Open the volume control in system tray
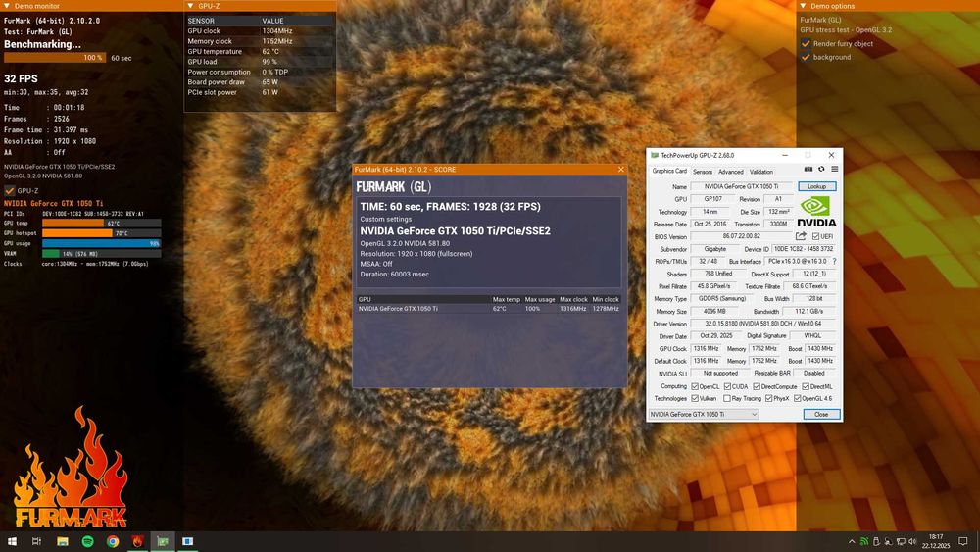Viewport: 980px width, 552px height. (x=912, y=541)
